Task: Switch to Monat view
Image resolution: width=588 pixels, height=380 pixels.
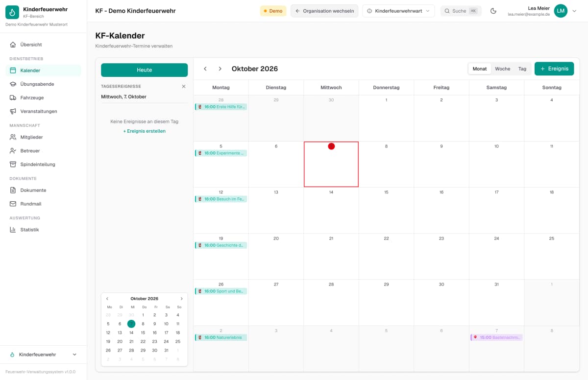Action: click(x=480, y=69)
